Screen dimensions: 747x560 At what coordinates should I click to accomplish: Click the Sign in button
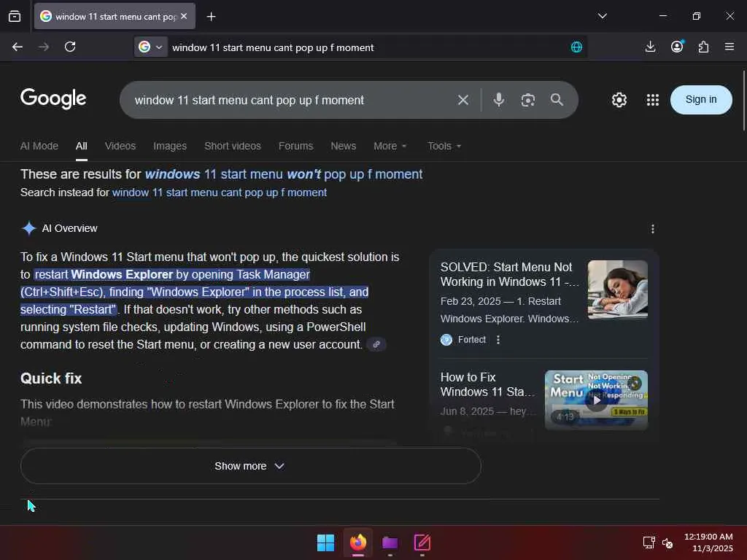(x=701, y=99)
